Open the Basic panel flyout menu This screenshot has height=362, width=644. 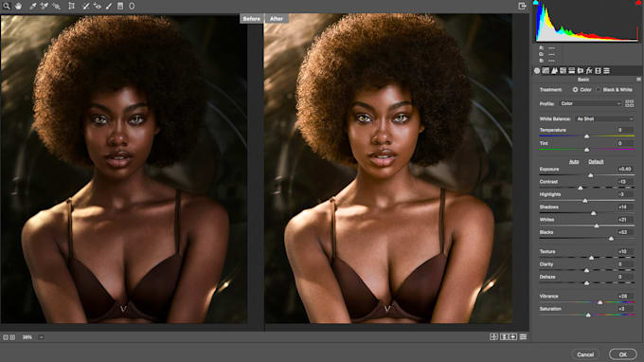tap(638, 80)
